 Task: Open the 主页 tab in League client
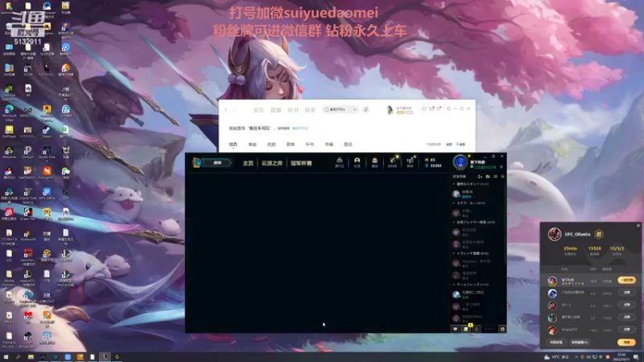248,163
